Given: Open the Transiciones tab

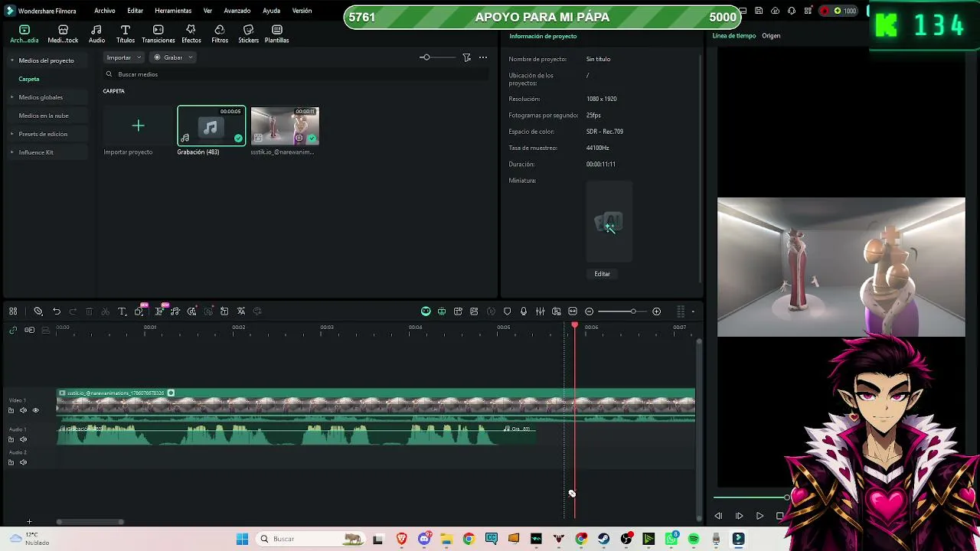Looking at the screenshot, I should [158, 34].
